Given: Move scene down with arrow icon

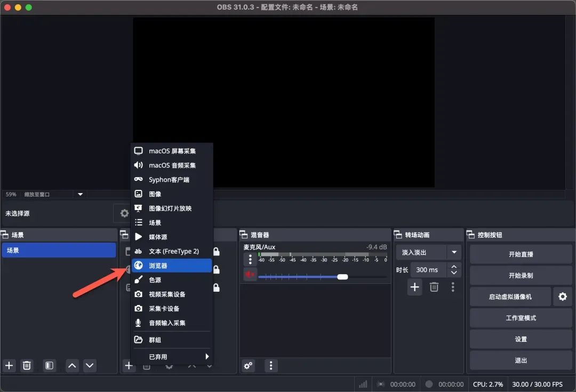Looking at the screenshot, I should pyautogui.click(x=90, y=365).
